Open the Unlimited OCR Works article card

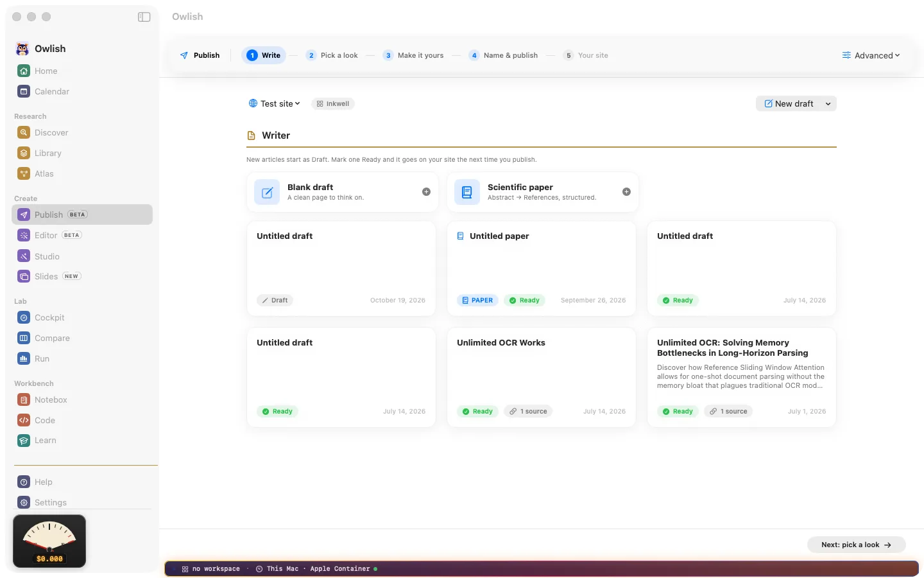point(542,378)
